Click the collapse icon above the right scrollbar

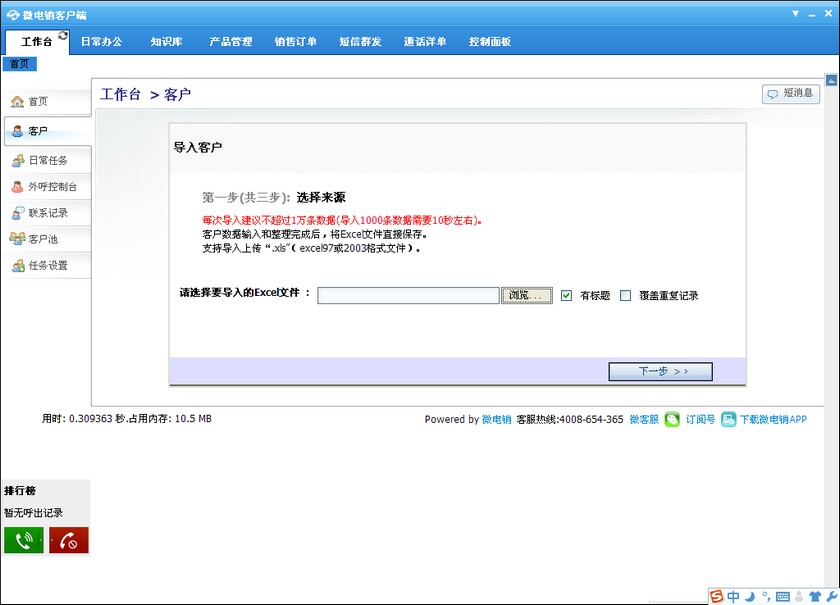coord(831,80)
